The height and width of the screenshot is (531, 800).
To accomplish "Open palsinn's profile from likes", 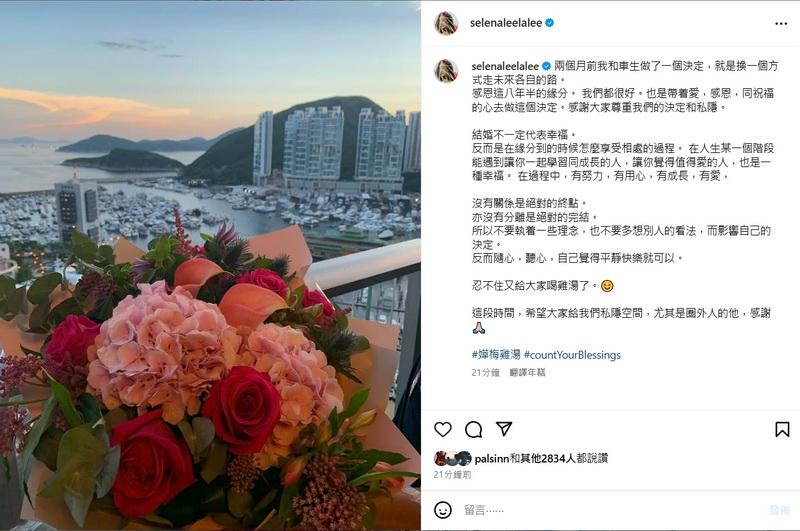I will coord(492,459).
